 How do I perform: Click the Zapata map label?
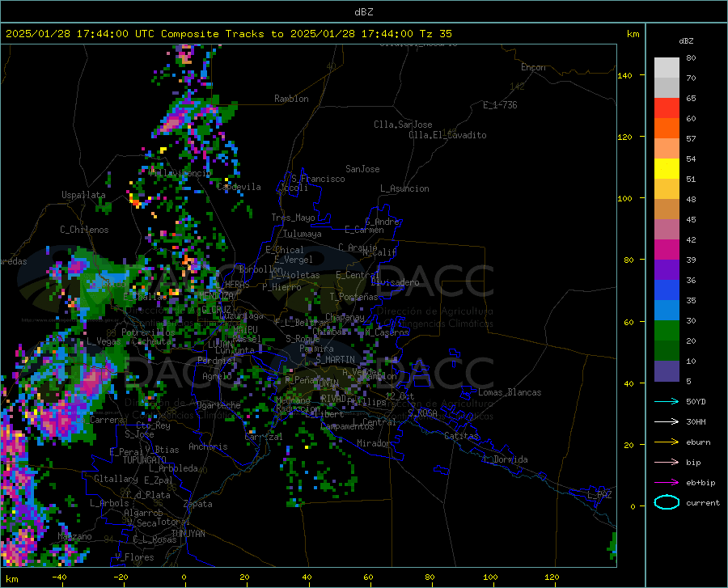click(198, 504)
